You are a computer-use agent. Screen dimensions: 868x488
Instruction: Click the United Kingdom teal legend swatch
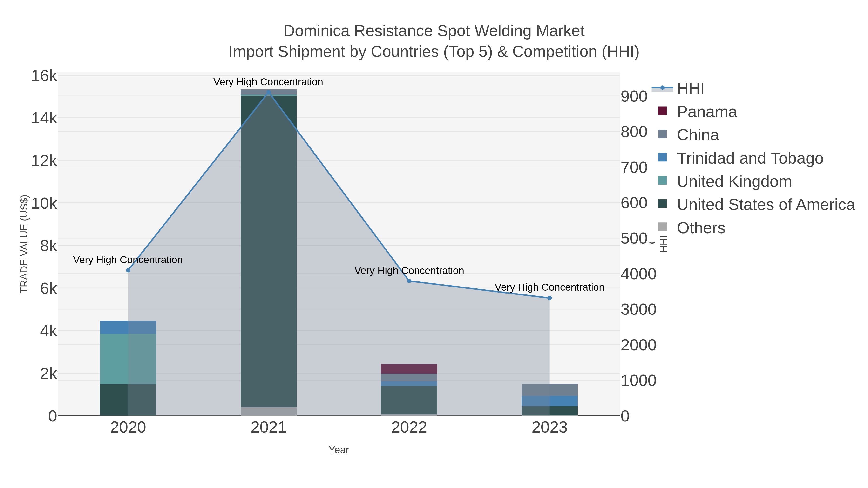coord(663,180)
